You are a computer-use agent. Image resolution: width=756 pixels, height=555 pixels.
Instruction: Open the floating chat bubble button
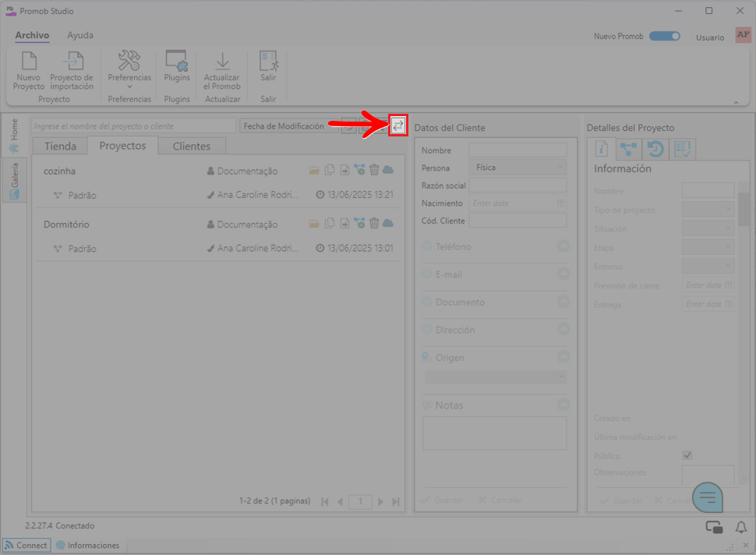(708, 497)
